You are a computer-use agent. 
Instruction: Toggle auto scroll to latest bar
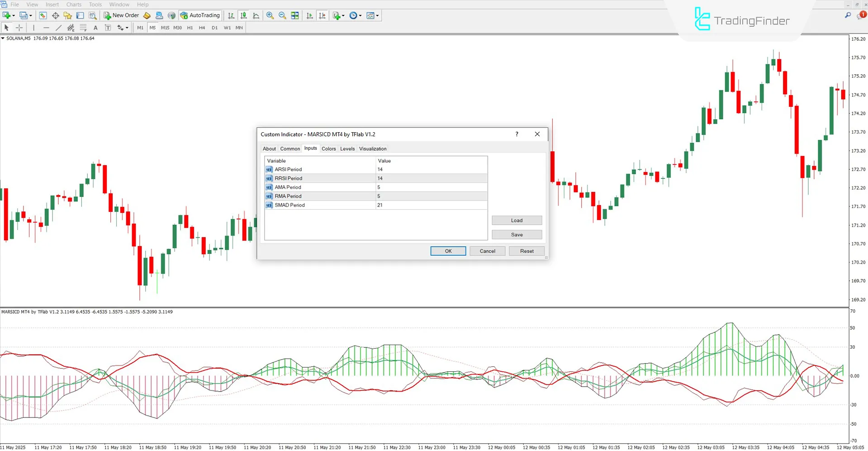tap(309, 15)
